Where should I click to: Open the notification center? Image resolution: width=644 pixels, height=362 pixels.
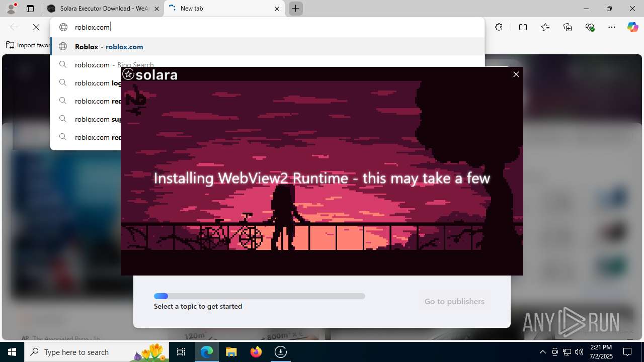[628, 352]
